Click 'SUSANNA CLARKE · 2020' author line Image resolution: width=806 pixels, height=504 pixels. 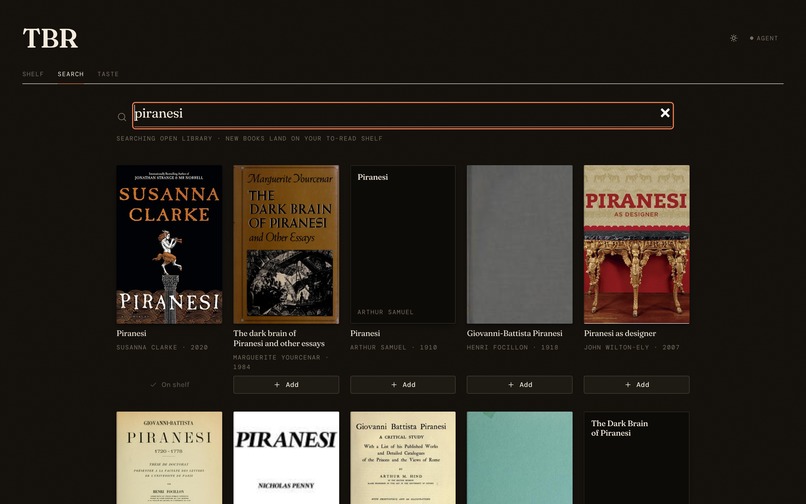click(x=162, y=348)
